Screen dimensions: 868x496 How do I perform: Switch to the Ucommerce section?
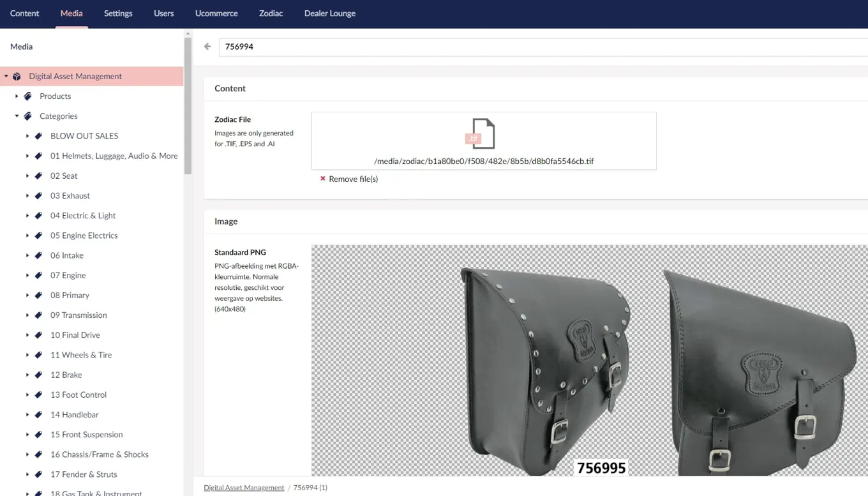tap(216, 13)
